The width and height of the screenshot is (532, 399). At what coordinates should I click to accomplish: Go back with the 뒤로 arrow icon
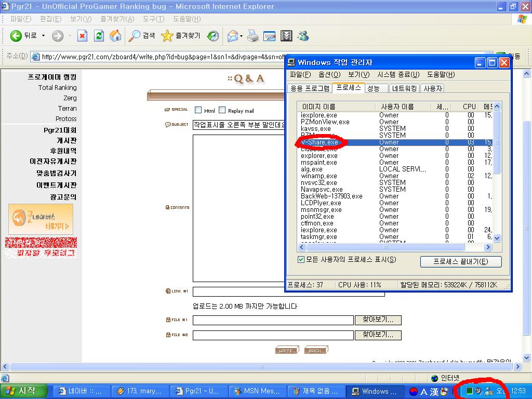(16, 36)
